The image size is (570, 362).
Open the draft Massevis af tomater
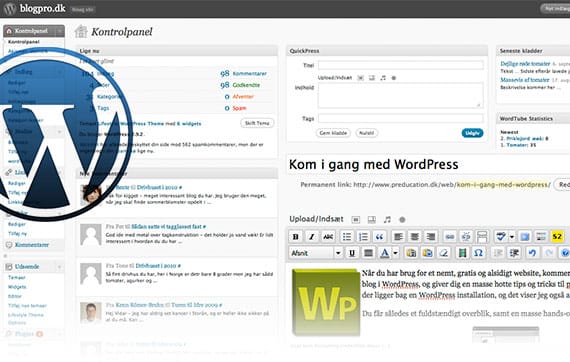[x=525, y=80]
